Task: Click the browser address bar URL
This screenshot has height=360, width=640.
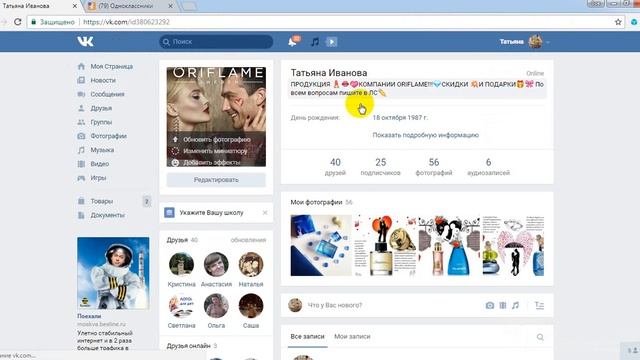Action: coord(126,22)
